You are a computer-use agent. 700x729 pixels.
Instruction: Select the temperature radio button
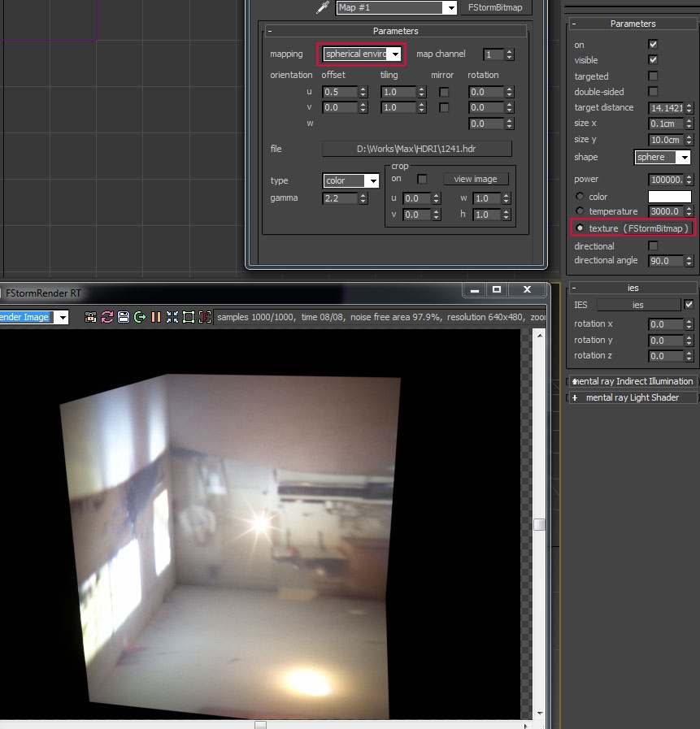pos(580,211)
